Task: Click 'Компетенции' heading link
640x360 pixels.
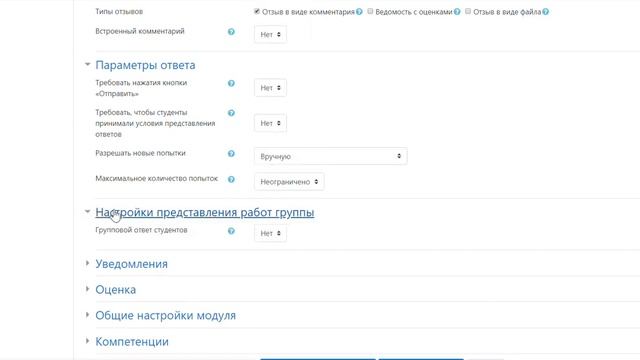Action: (x=132, y=342)
